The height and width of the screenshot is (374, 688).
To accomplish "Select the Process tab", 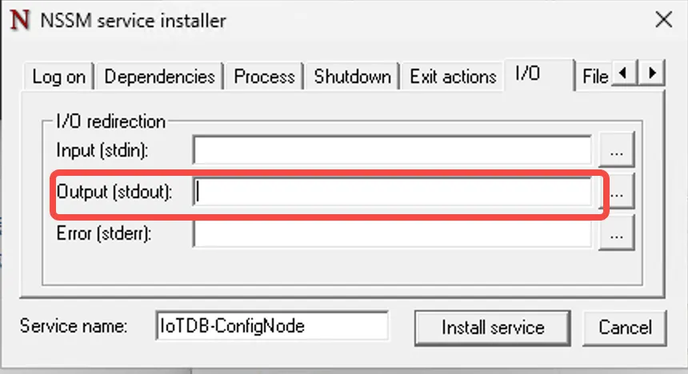I will click(x=264, y=77).
